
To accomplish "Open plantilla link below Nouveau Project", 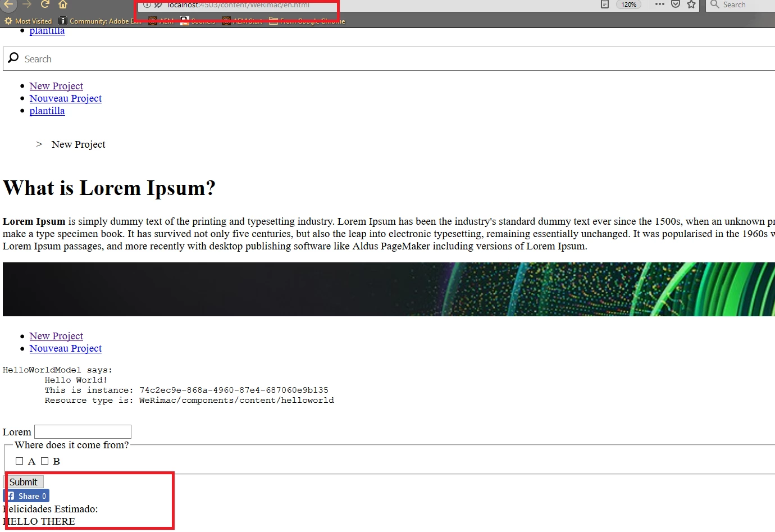I will tap(47, 111).
